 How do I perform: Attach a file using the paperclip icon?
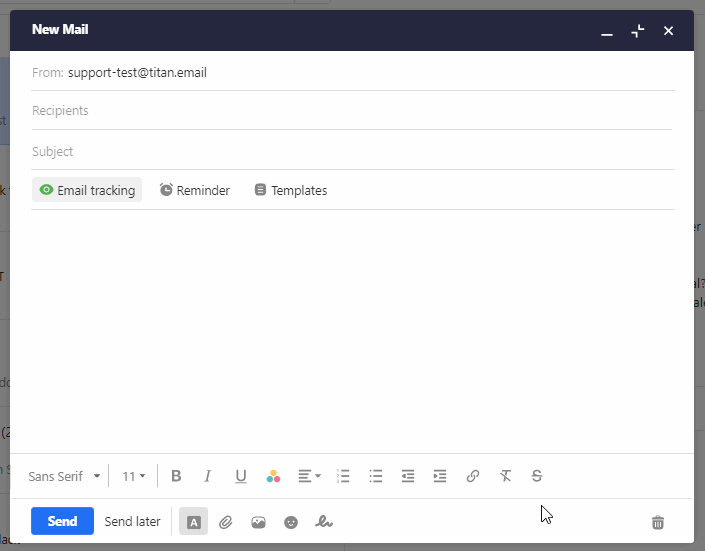point(226,522)
